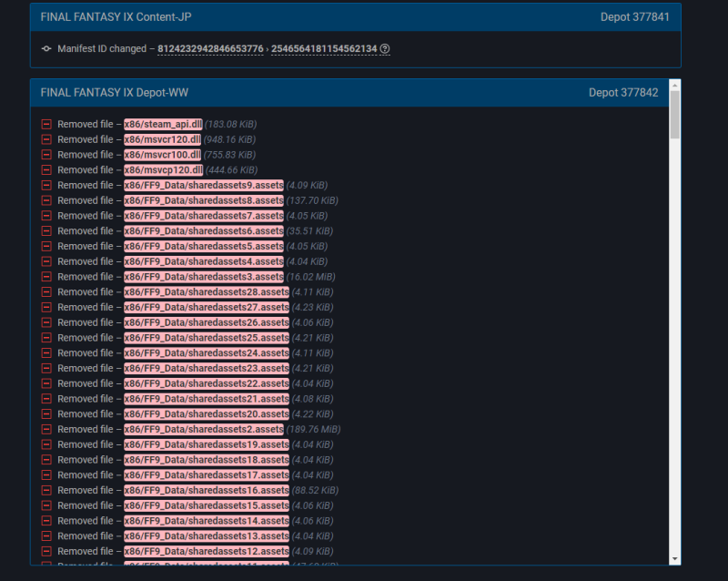Click the red minus icon for sharedassets26.assets
This screenshot has width=728, height=581.
click(46, 322)
